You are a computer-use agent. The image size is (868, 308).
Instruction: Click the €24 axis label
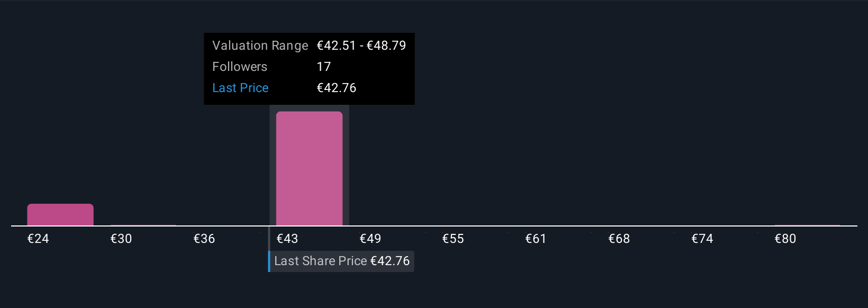click(x=38, y=239)
